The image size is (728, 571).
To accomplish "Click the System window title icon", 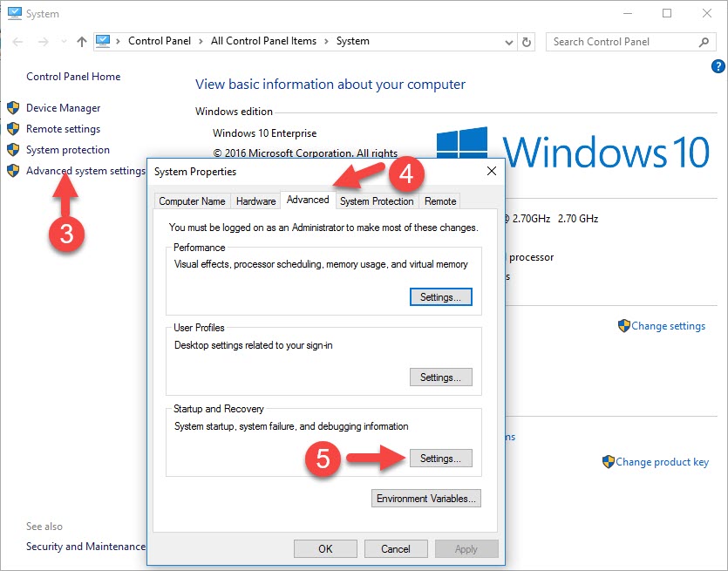I will tap(15, 13).
